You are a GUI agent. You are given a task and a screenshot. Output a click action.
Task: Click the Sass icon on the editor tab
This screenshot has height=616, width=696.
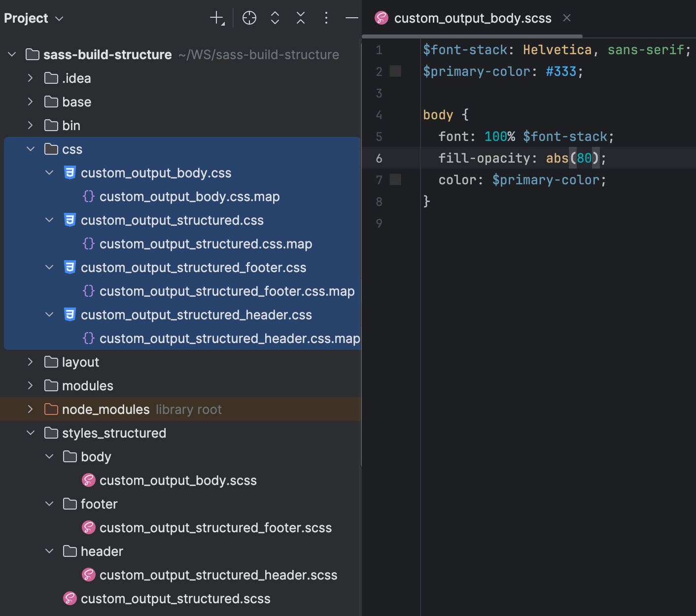coord(381,18)
